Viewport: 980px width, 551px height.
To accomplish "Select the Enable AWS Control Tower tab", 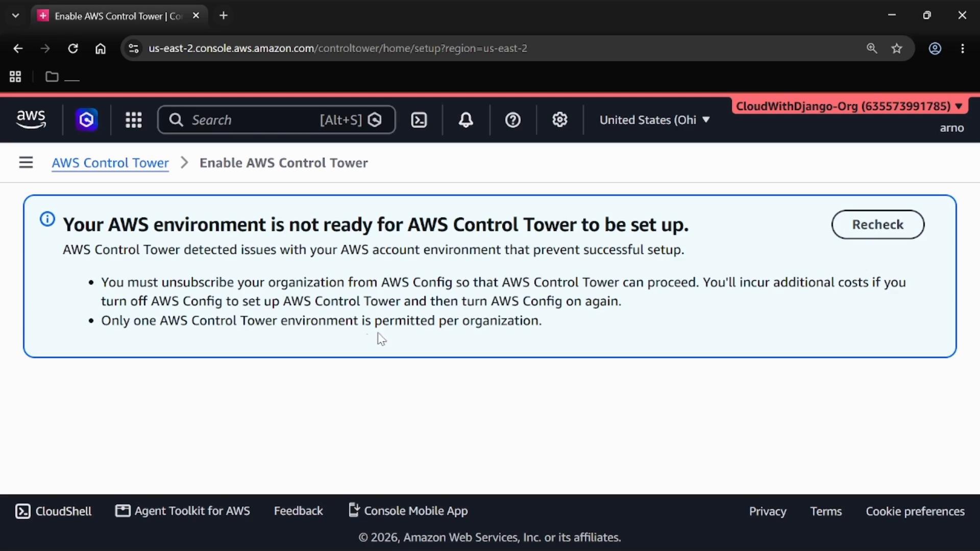I will pos(118,16).
